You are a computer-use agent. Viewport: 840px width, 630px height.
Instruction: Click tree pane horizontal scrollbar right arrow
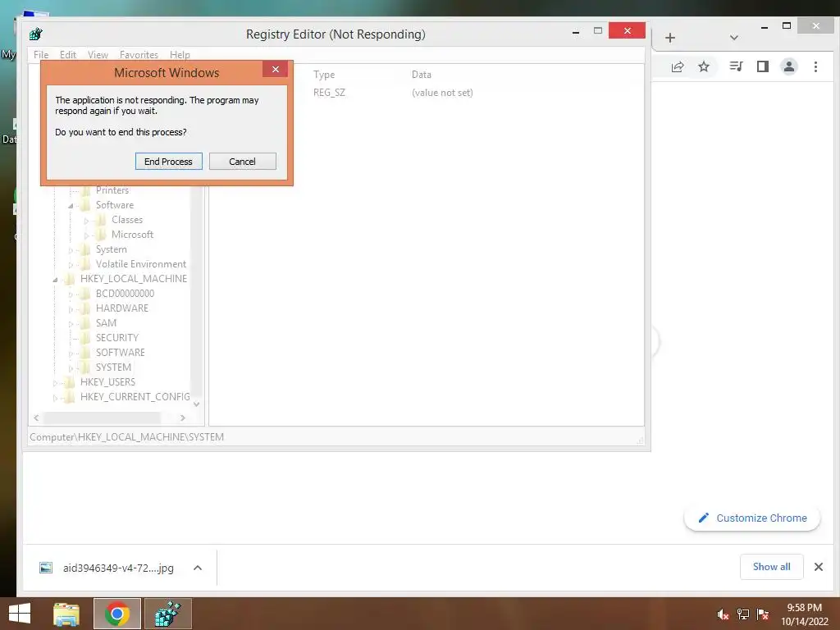pos(183,418)
